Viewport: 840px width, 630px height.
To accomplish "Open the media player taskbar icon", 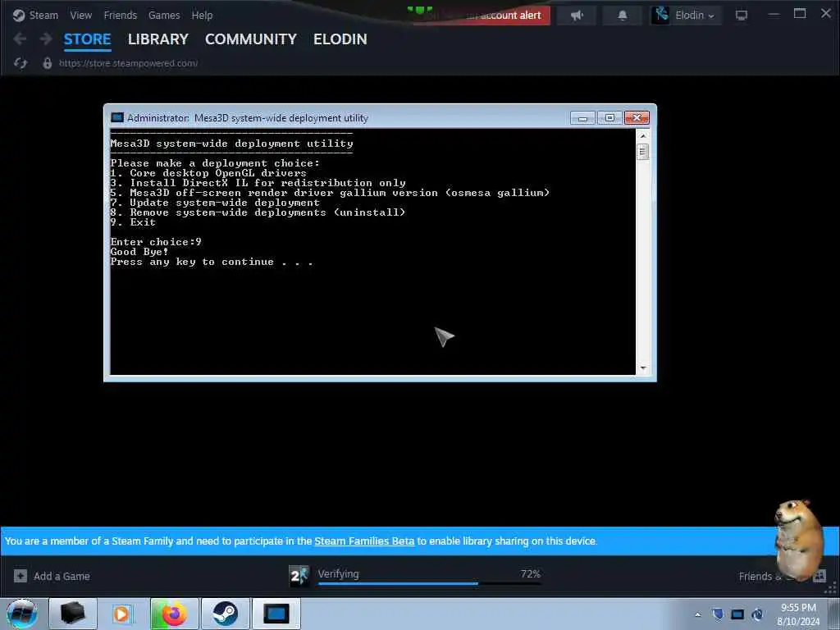I will pos(124,614).
